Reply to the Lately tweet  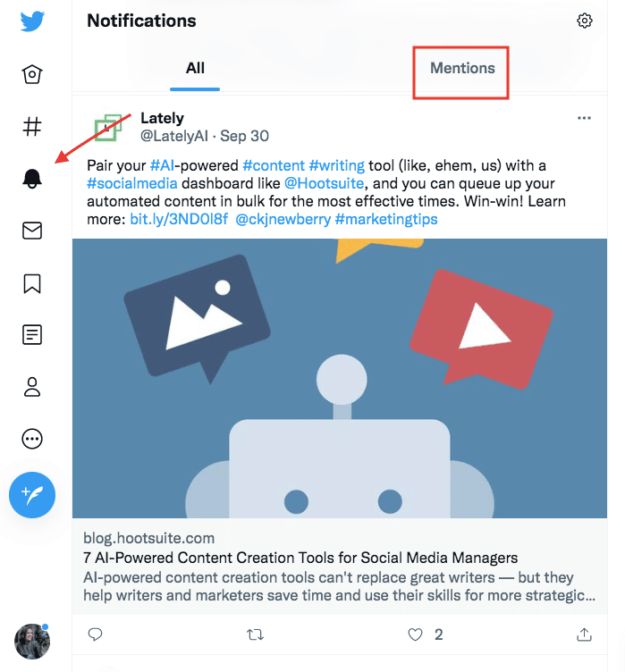tap(95, 634)
